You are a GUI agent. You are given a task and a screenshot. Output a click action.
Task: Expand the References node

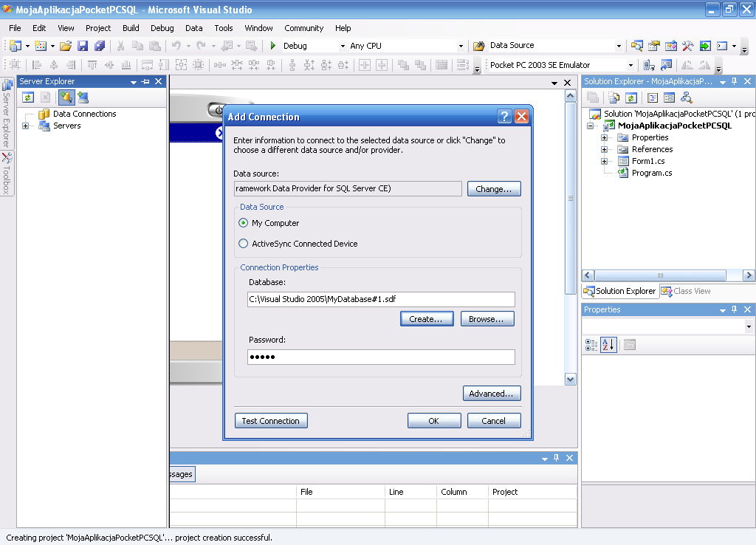click(x=604, y=149)
